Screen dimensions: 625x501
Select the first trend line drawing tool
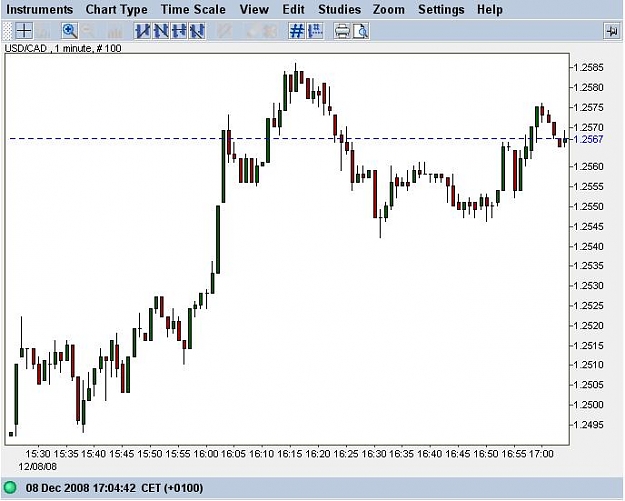click(142, 31)
